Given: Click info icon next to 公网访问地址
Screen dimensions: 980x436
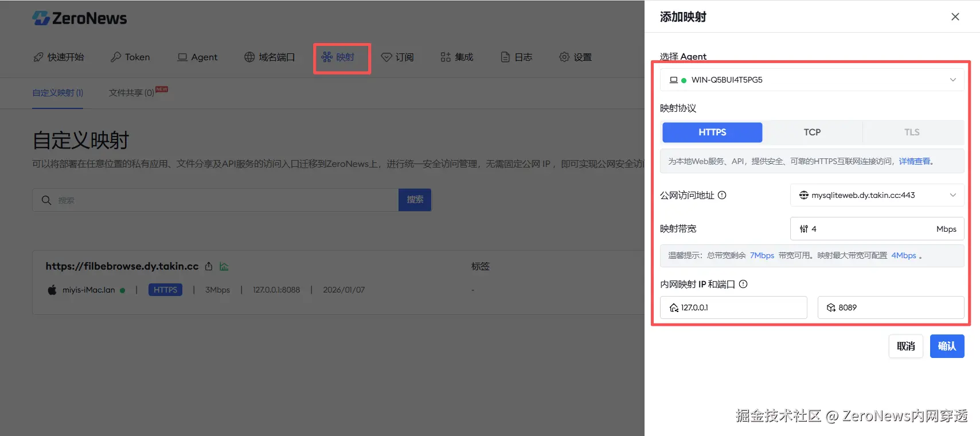Looking at the screenshot, I should coord(722,195).
